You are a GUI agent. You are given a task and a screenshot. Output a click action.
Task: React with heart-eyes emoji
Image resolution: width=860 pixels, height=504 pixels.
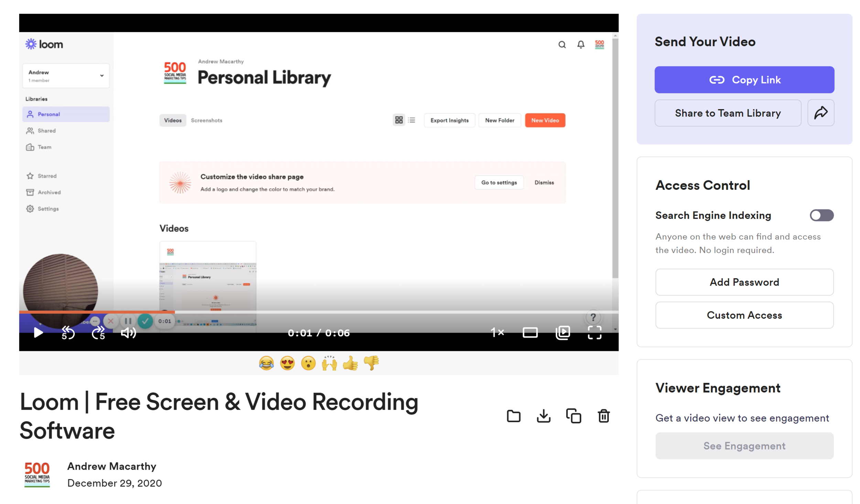coord(287,363)
